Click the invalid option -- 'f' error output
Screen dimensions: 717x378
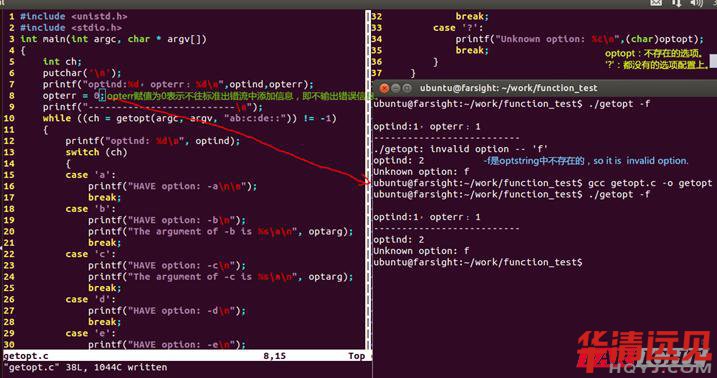460,149
